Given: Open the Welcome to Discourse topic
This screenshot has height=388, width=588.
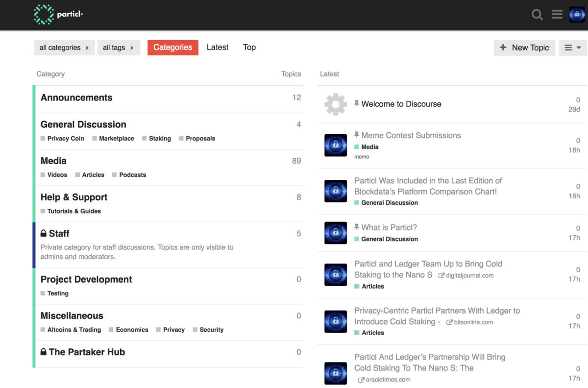Looking at the screenshot, I should tap(401, 104).
